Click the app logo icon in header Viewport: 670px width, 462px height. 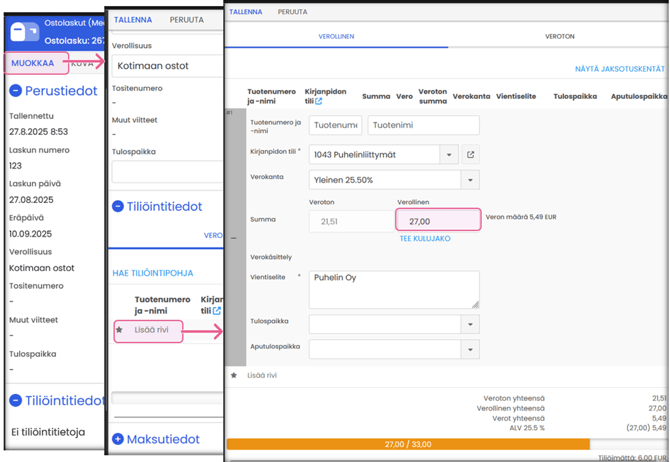click(26, 32)
